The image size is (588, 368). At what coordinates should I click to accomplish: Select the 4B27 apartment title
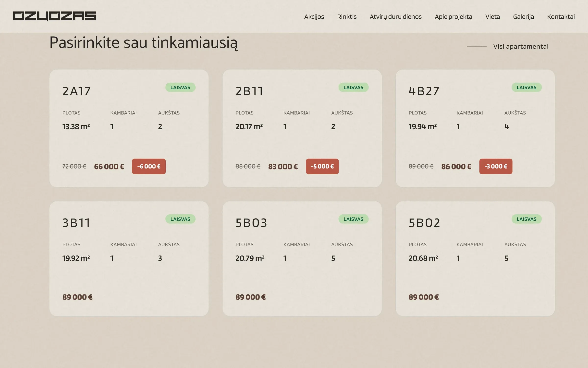(x=424, y=91)
